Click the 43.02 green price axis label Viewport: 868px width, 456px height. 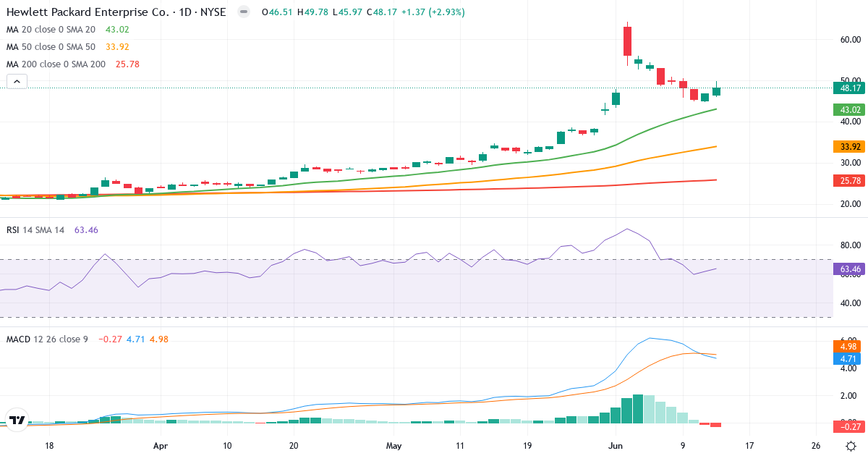[848, 109]
